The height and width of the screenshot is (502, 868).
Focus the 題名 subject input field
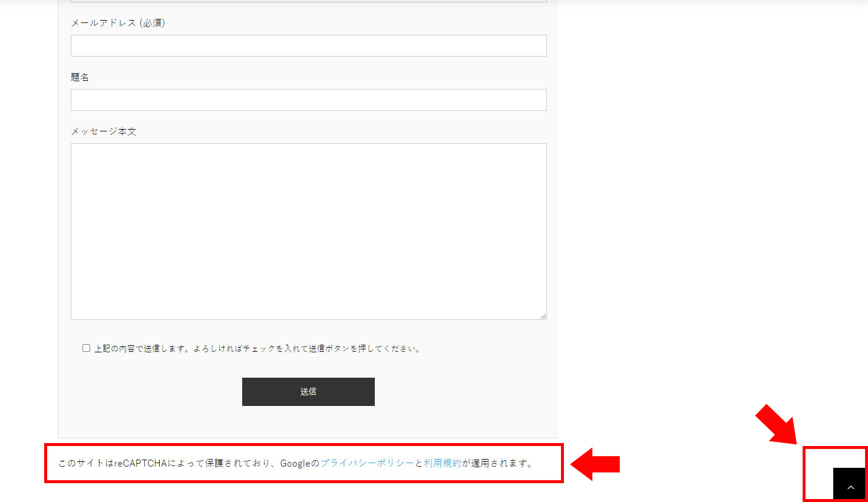308,100
